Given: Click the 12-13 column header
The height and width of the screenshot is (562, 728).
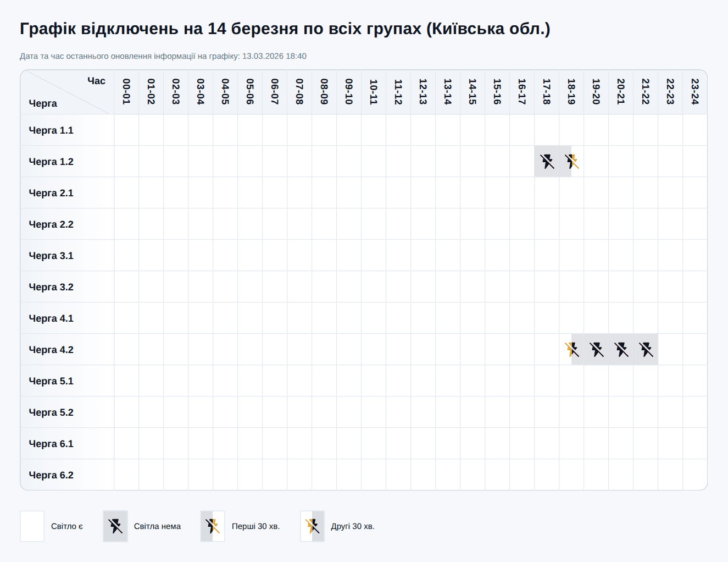Looking at the screenshot, I should point(423,91).
